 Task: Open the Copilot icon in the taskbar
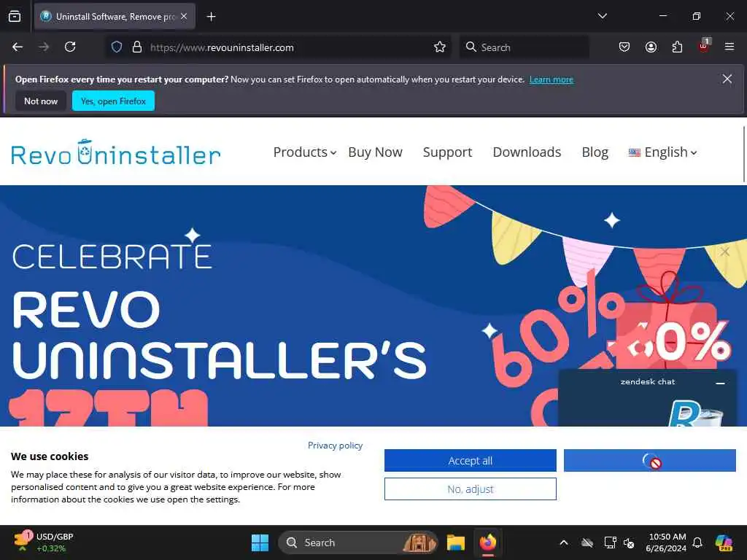tap(724, 542)
